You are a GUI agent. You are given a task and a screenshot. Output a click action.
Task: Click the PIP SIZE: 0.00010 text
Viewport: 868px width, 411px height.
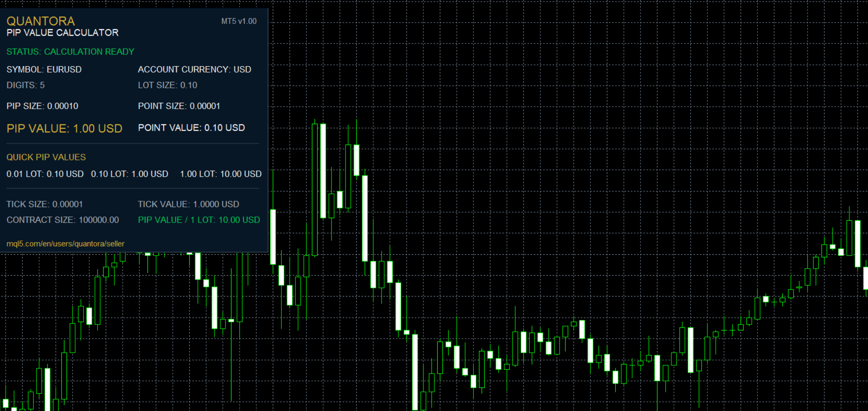42,106
